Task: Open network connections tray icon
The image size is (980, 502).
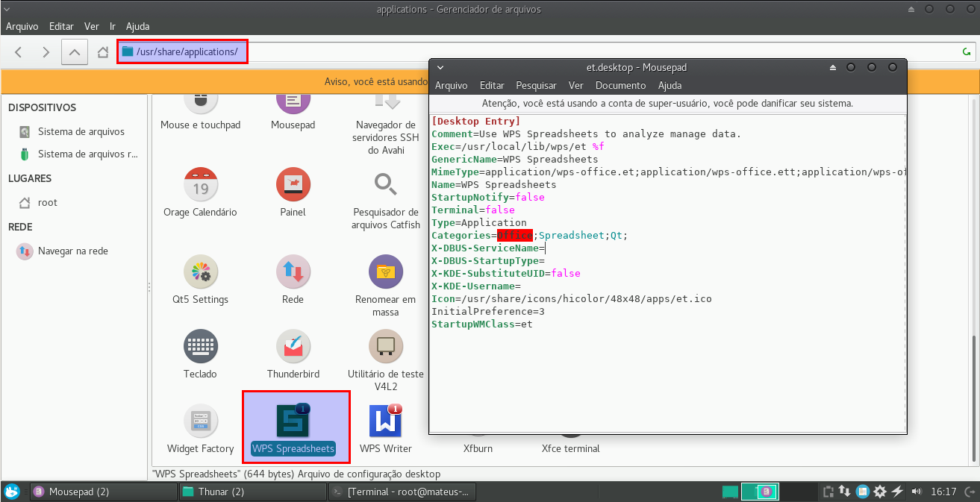Action: click(x=845, y=492)
